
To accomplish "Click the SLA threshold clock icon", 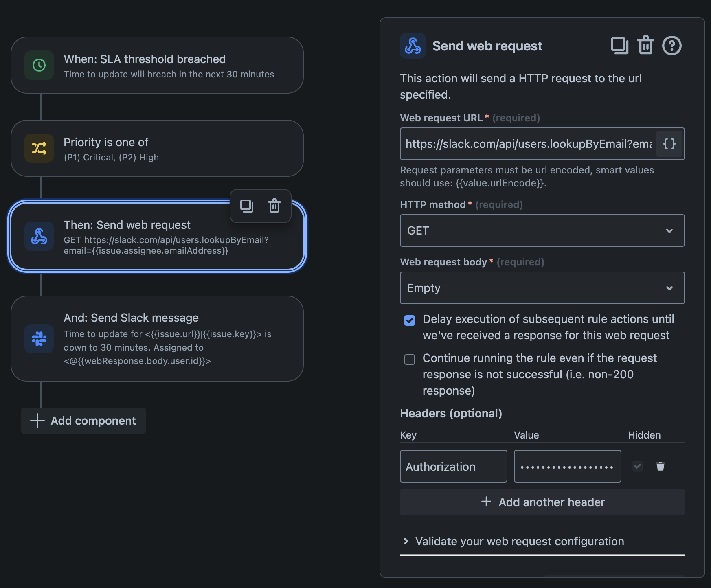I will 39,65.
